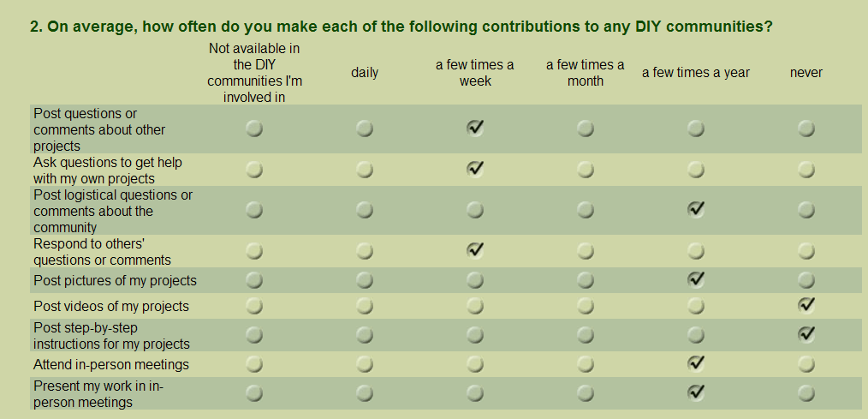868x419 pixels.
Task: Click checked 'a few times a week' for Post questions row
Action: click(475, 128)
